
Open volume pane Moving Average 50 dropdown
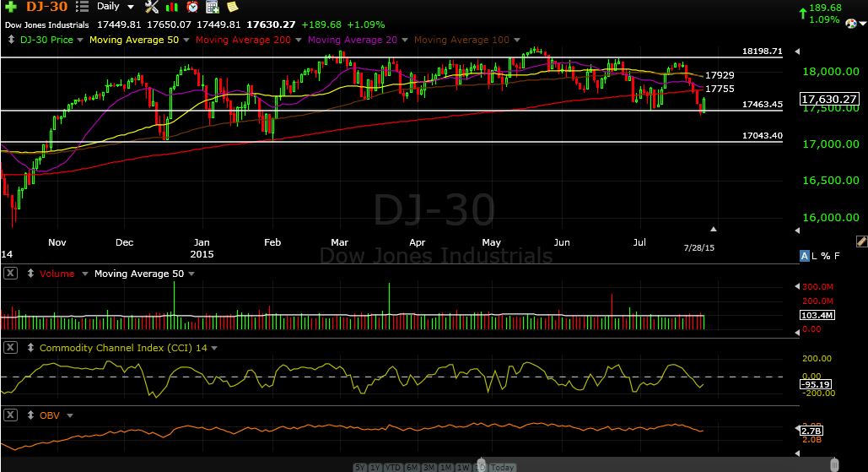pos(191,274)
